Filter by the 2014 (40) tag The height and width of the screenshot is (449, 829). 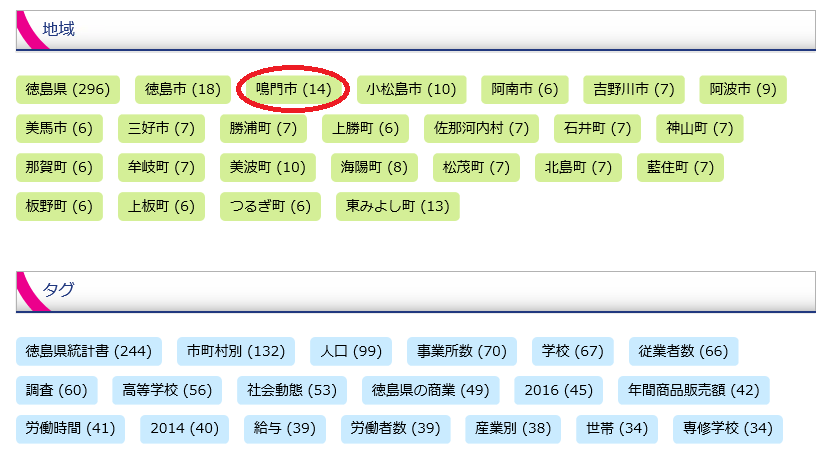[x=185, y=429]
